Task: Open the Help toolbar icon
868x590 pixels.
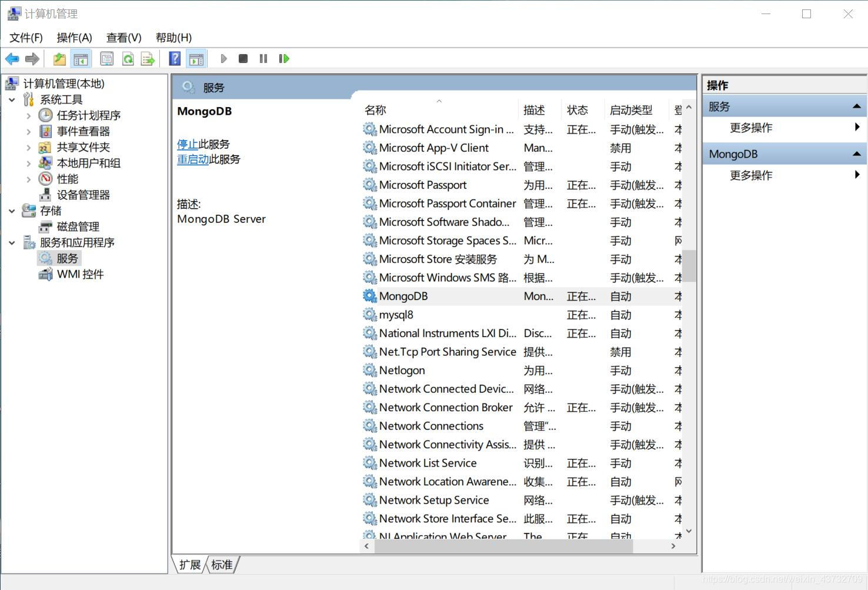Action: click(175, 59)
